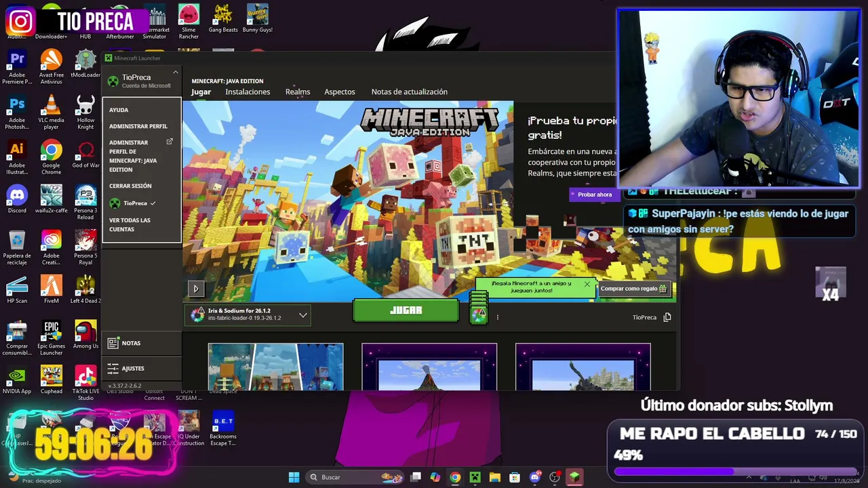This screenshot has width=868, height=488.
Task: Click CERRAR SESIÓN to sign out
Action: click(x=130, y=186)
